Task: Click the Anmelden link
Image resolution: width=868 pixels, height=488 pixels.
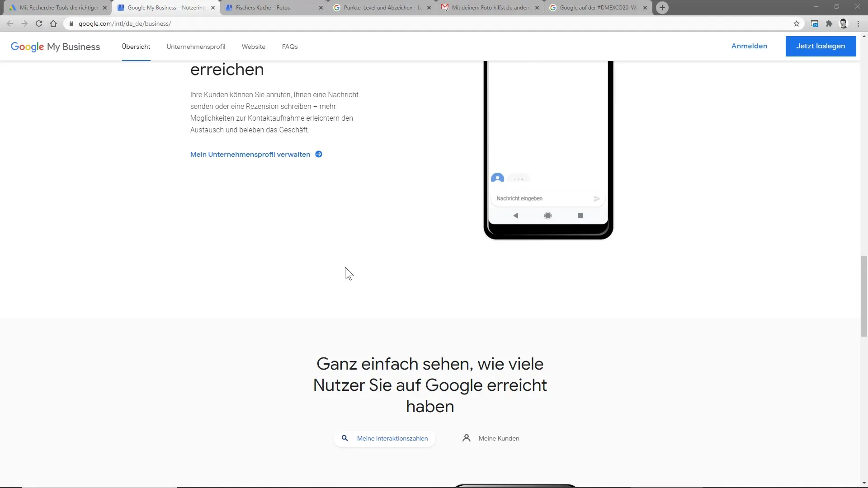Action: click(x=749, y=46)
